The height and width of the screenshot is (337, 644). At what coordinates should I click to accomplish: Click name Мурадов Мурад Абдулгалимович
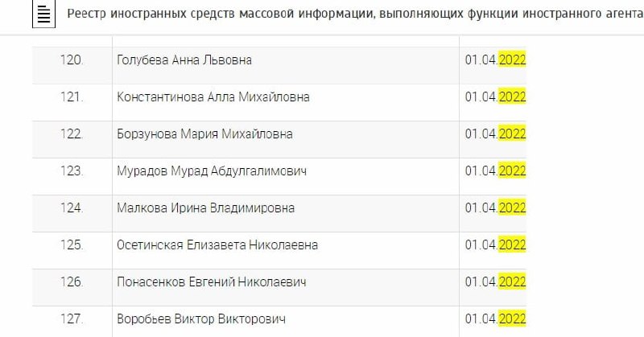[212, 171]
